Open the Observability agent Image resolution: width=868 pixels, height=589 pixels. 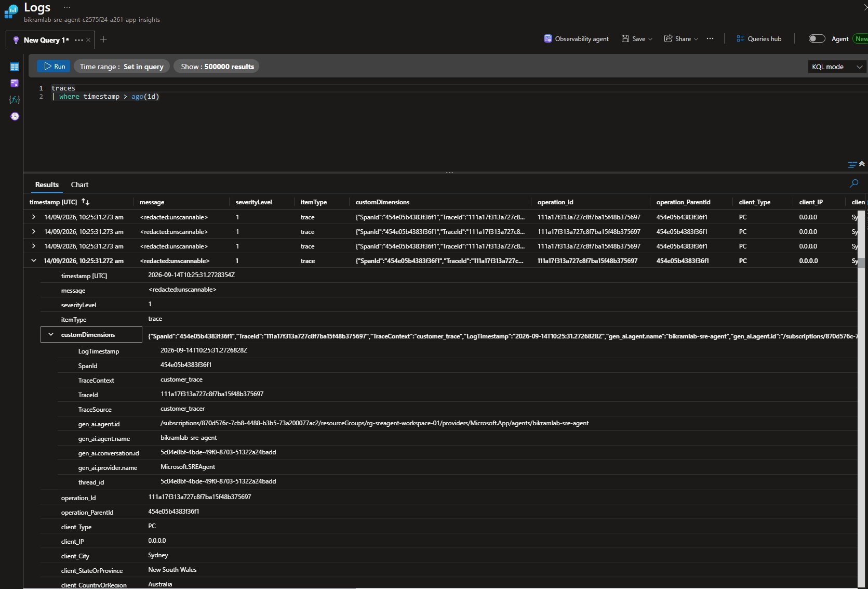pos(576,38)
